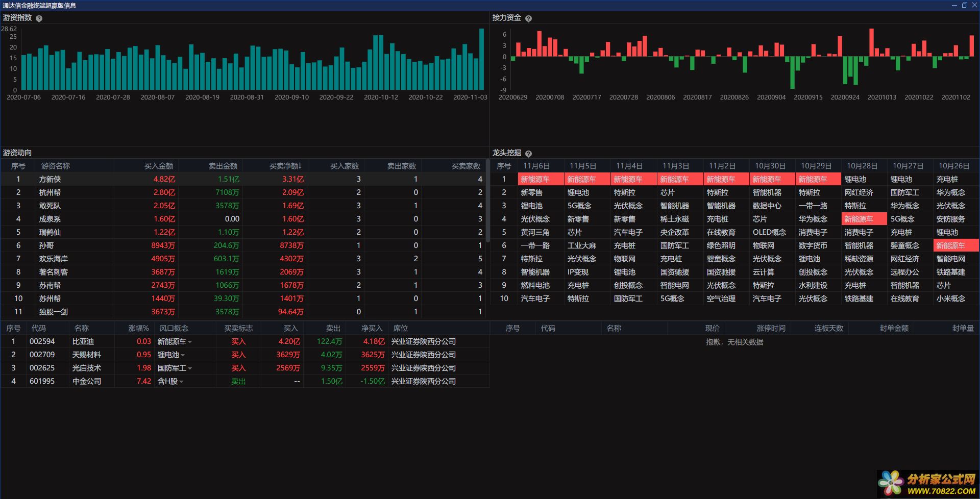The image size is (980, 499).
Task: Select the 10月28日 date column header
Action: pos(861,166)
